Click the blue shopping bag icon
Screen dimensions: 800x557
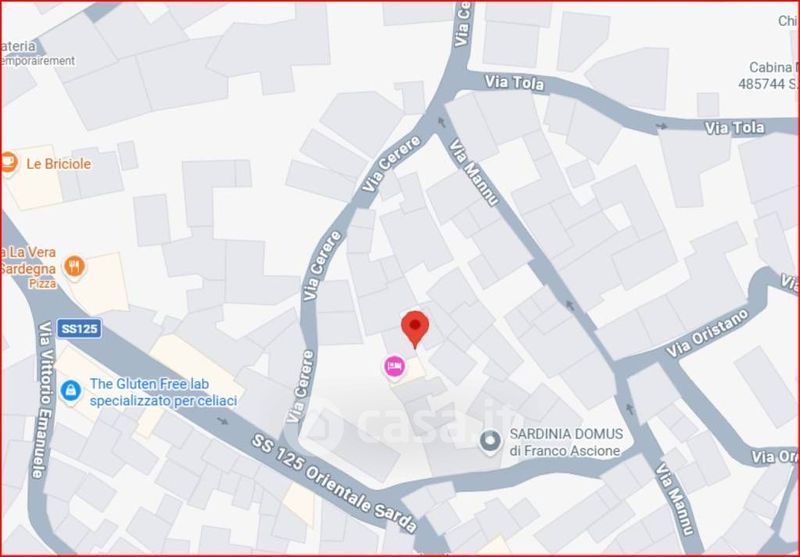pos(71,391)
